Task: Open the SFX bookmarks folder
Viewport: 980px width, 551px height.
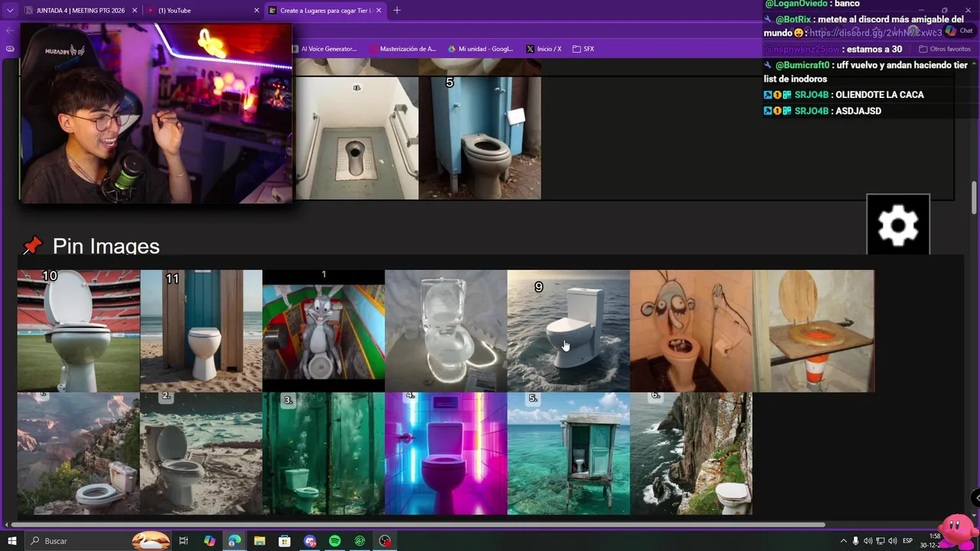Action: point(583,49)
